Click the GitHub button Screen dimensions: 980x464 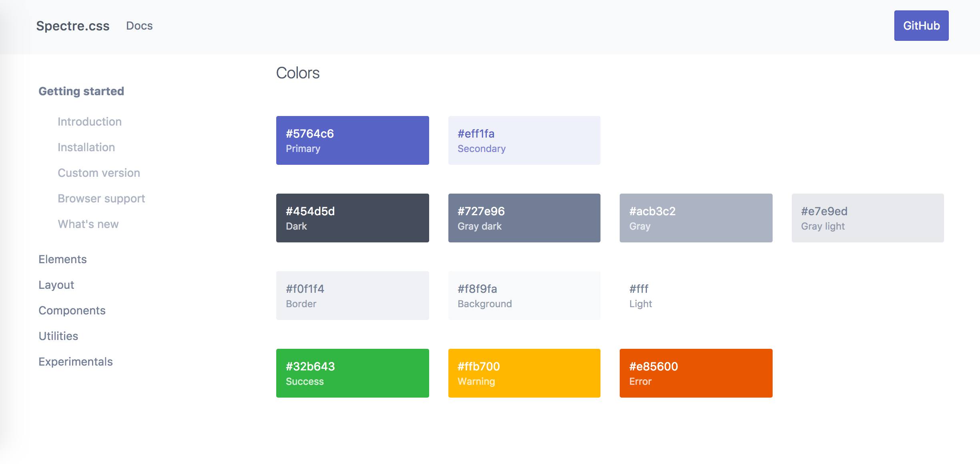(x=921, y=26)
